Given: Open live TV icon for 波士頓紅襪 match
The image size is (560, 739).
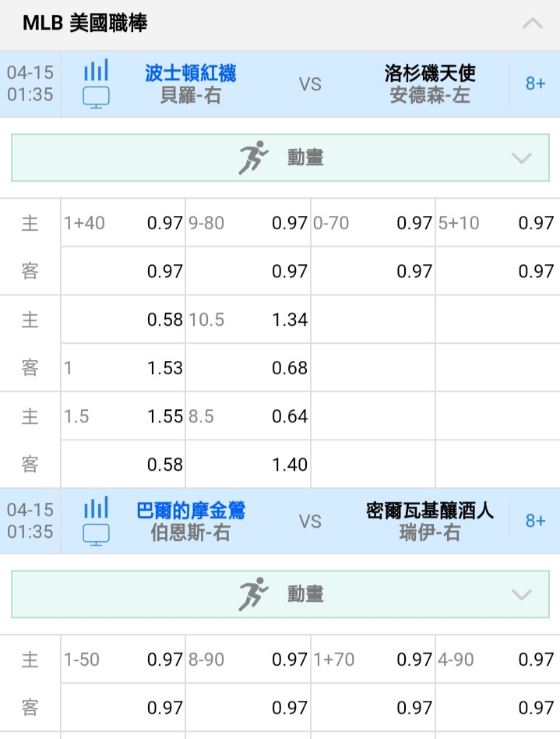Looking at the screenshot, I should [96, 97].
